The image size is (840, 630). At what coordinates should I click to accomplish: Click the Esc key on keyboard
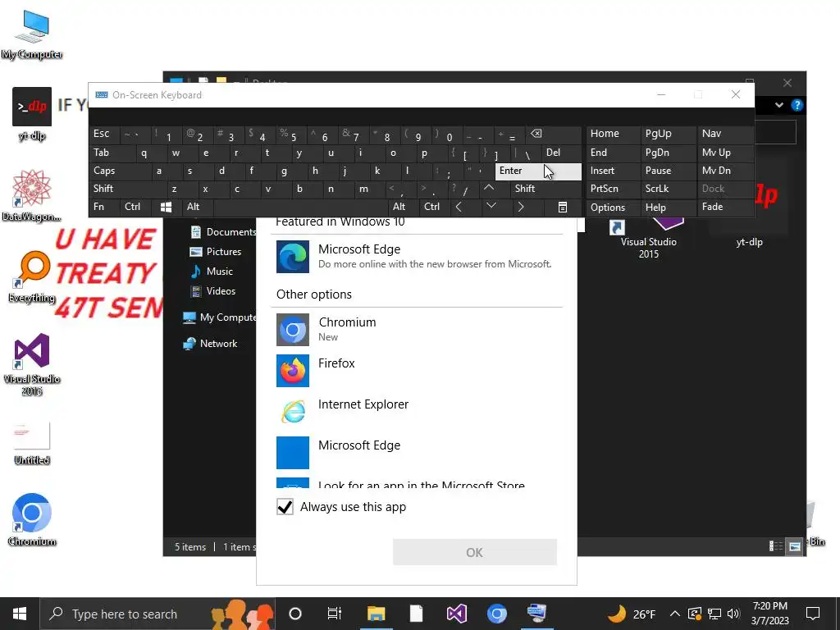pyautogui.click(x=104, y=134)
